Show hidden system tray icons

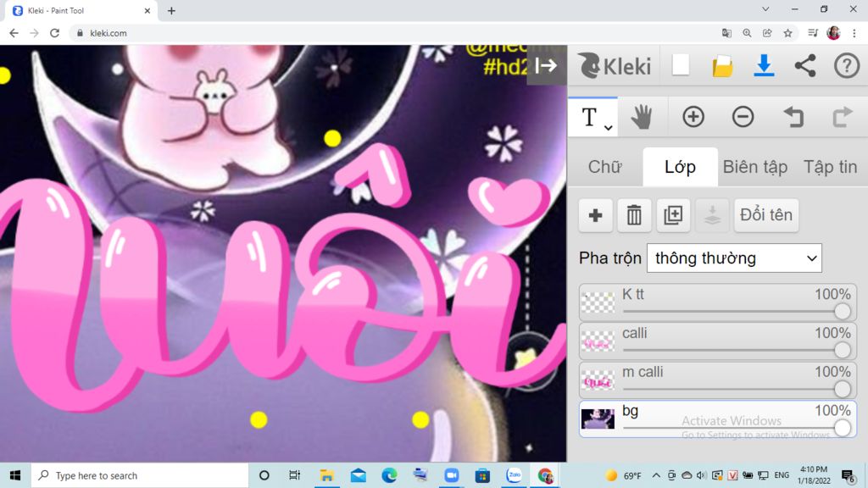pos(656,475)
